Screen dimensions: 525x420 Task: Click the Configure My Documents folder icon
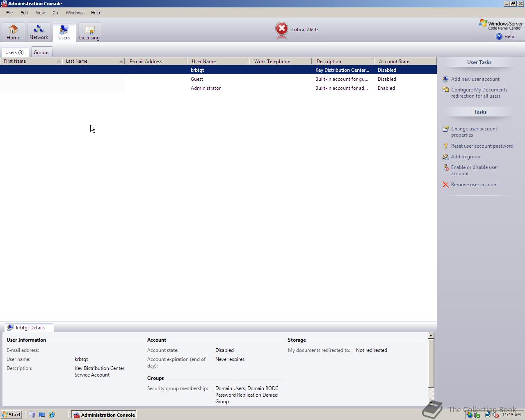click(x=446, y=90)
